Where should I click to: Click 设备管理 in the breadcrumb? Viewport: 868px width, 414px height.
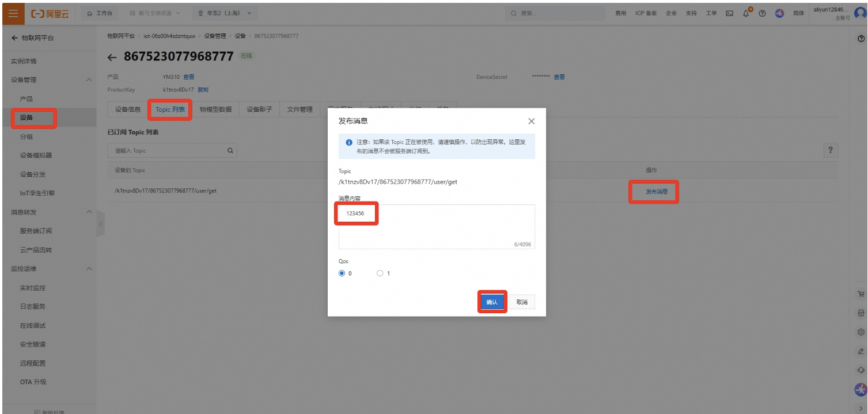tap(215, 36)
